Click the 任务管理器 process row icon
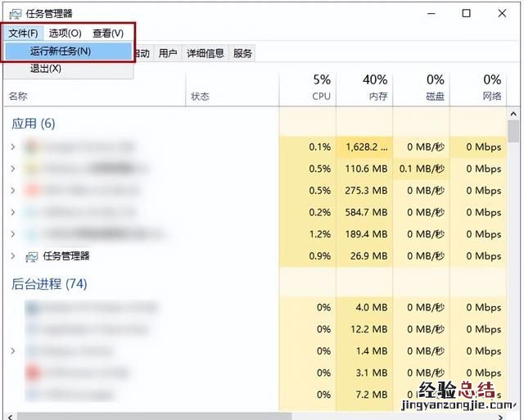The height and width of the screenshot is (420, 524). coord(32,256)
